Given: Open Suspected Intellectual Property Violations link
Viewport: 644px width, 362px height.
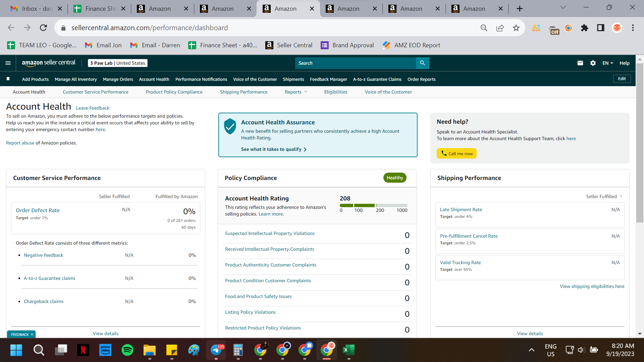Looking at the screenshot, I should click(270, 233).
